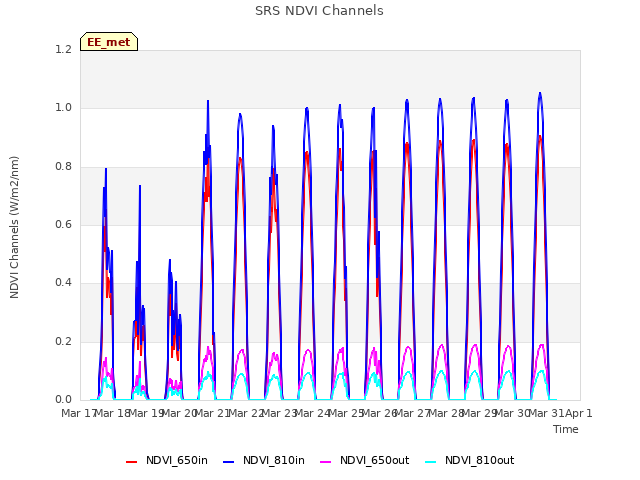Click the red NDVI_650in legend swatch
This screenshot has height=480, width=640.
pyautogui.click(x=131, y=461)
